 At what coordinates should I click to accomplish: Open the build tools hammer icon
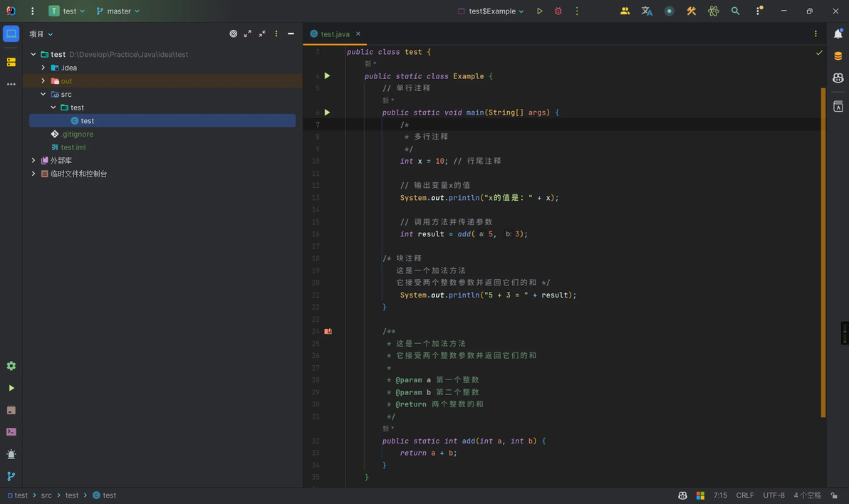692,11
